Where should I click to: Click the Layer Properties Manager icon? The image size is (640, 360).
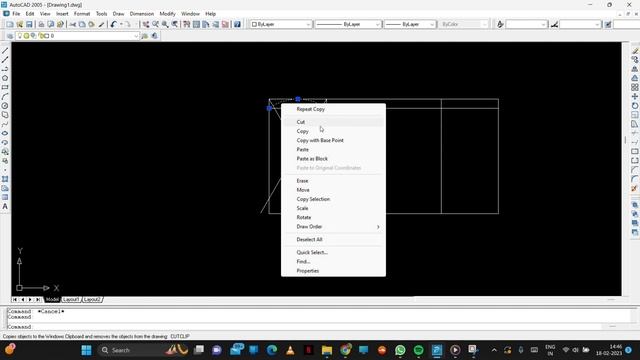click(x=10, y=36)
